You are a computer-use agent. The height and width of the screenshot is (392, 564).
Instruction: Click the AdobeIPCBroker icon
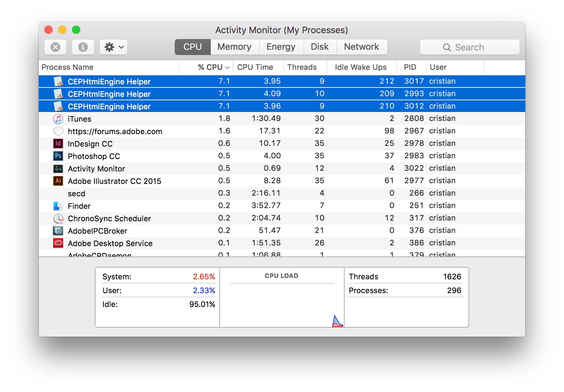click(58, 231)
